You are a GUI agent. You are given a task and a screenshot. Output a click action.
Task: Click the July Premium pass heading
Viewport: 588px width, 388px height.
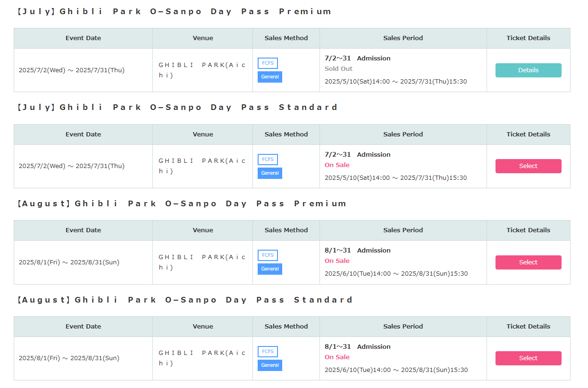coord(174,11)
